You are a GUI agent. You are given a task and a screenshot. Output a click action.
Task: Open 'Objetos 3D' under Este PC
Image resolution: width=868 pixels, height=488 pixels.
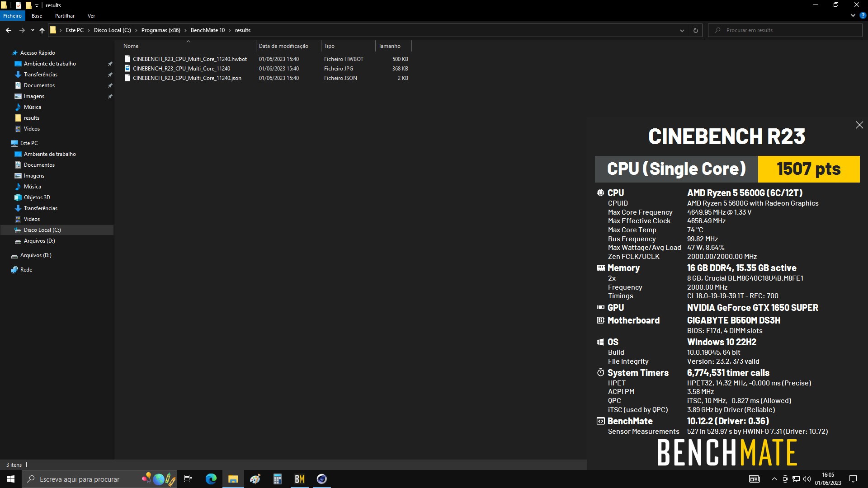click(x=37, y=197)
